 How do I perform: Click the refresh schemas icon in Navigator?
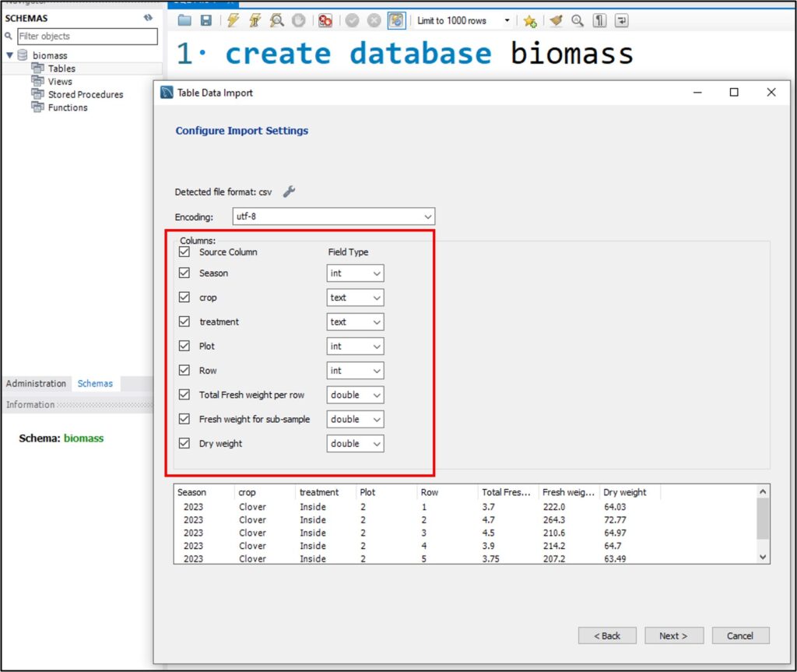[x=148, y=18]
